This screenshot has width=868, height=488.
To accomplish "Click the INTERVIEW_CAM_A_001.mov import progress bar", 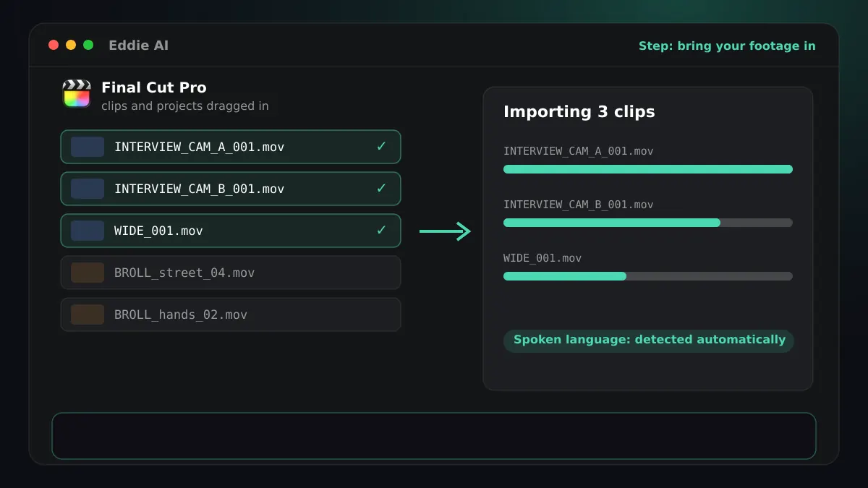I will point(648,169).
